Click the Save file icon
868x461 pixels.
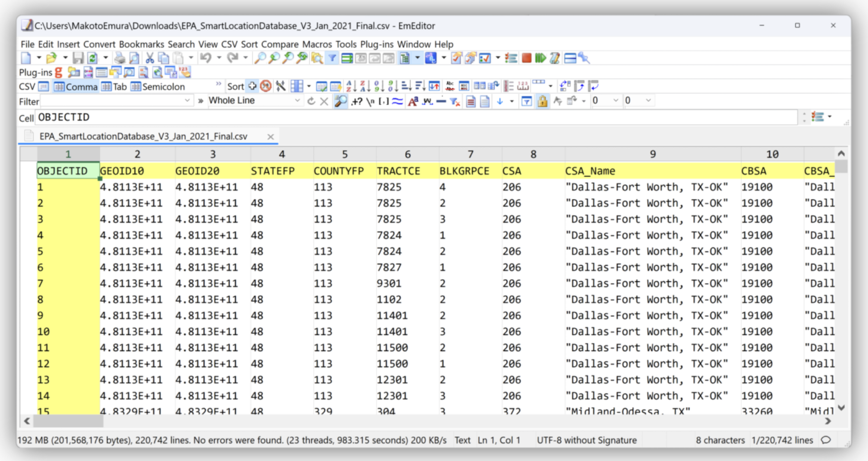coord(78,58)
